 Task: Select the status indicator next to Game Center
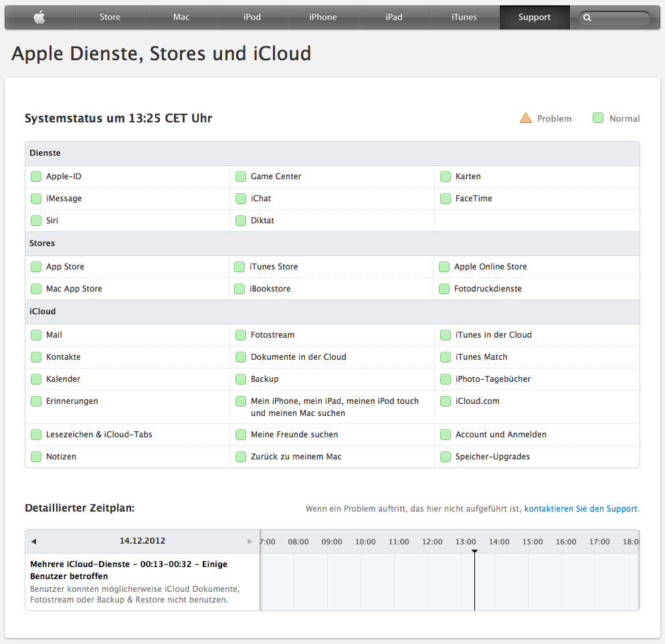240,176
